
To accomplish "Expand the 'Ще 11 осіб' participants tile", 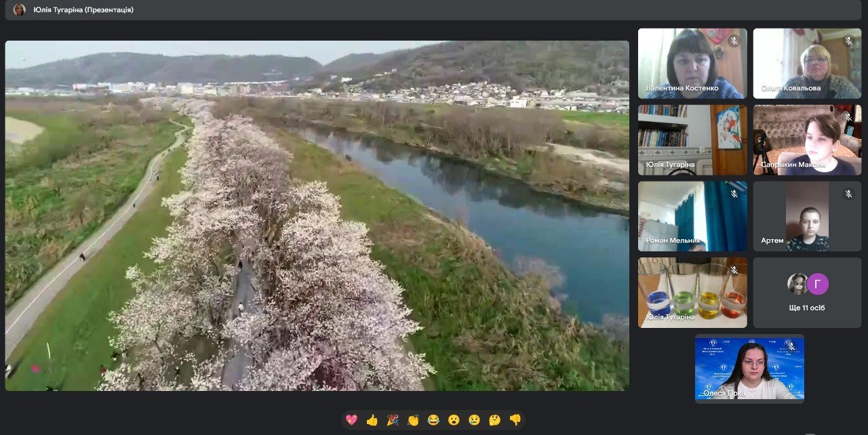I will 807,293.
